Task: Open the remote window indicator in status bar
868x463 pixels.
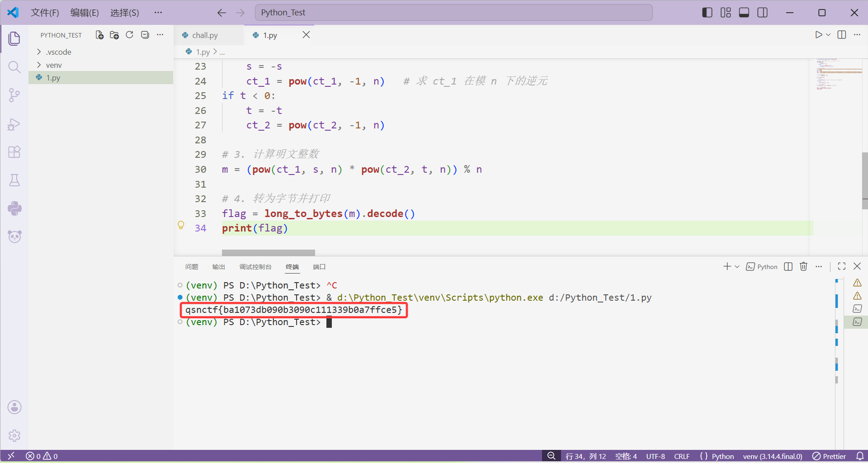Action: coord(11,456)
